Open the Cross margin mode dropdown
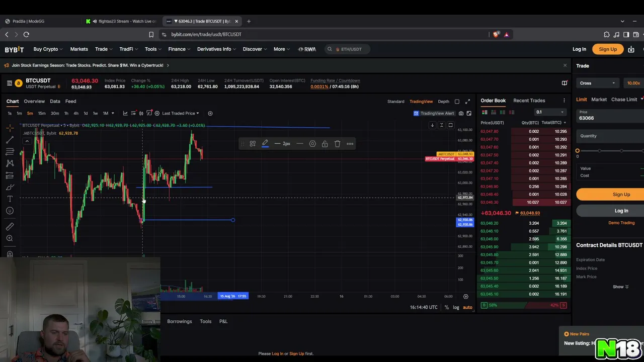This screenshot has width=644, height=362. tap(598, 83)
